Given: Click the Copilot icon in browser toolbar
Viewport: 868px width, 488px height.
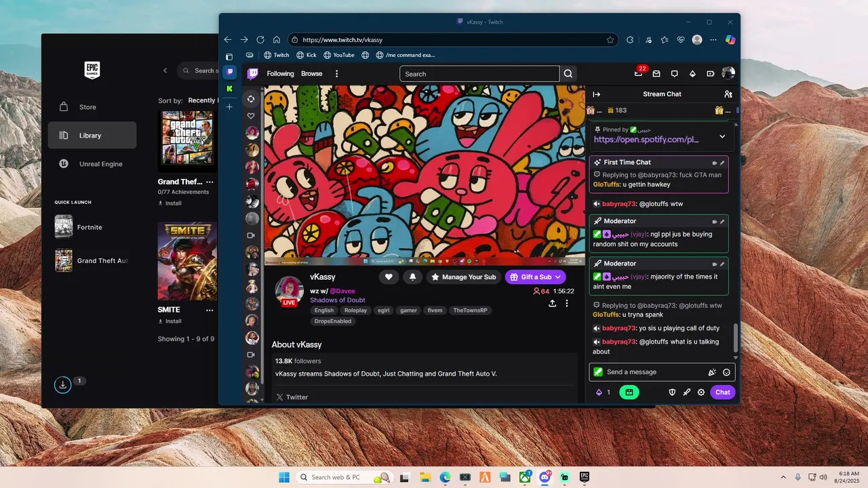Looking at the screenshot, I should coord(730,40).
